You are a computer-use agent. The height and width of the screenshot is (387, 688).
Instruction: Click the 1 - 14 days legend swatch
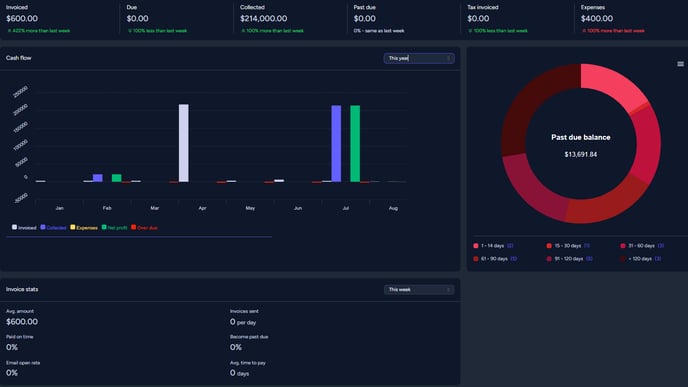click(476, 246)
